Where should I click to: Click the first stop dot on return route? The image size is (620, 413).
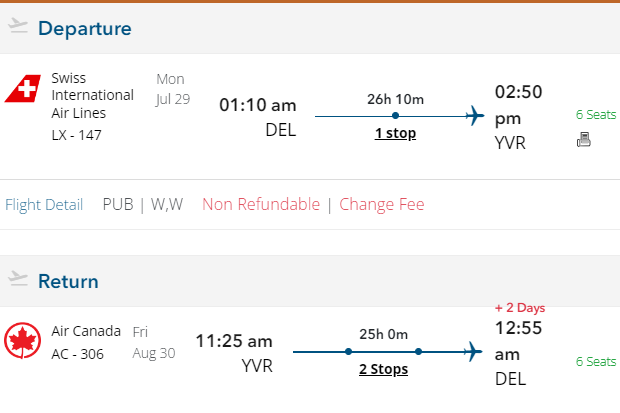[x=348, y=352]
